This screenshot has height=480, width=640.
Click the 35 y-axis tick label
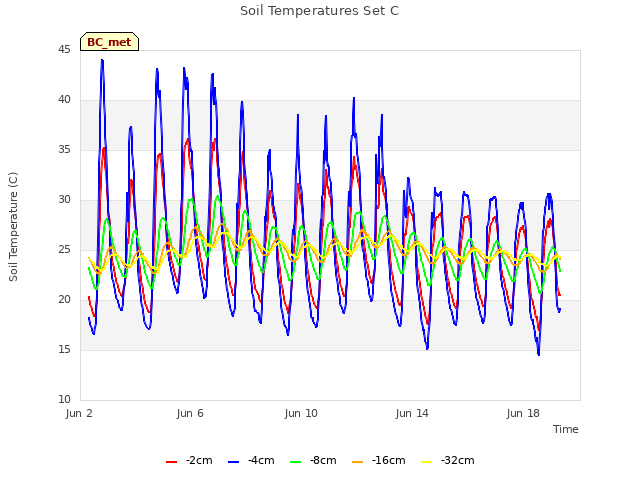64,150
